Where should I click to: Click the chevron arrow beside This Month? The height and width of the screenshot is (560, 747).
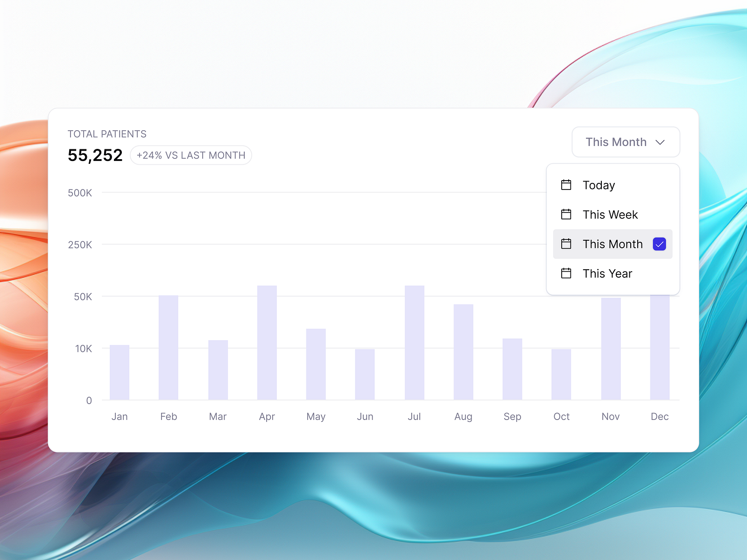660,142
